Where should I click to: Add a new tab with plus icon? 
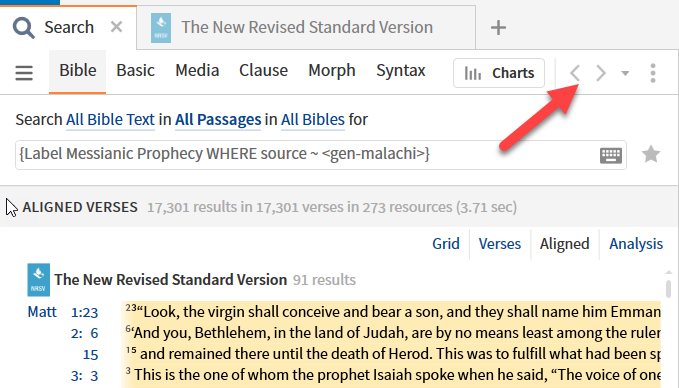(x=498, y=28)
